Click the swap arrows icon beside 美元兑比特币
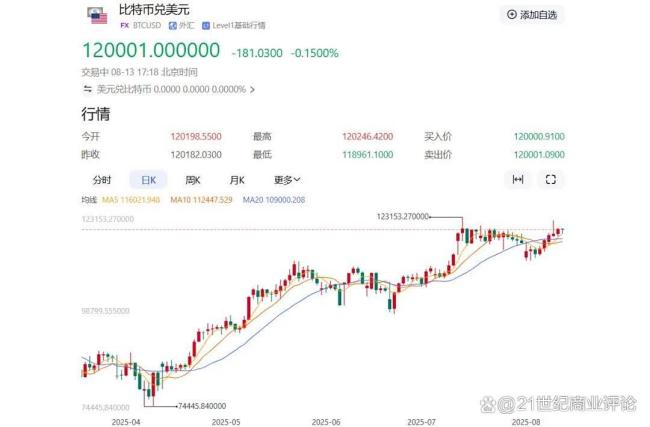 pyautogui.click(x=87, y=89)
